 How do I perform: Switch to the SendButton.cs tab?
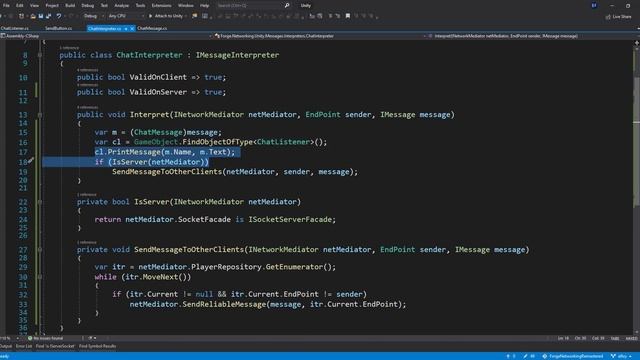coord(58,29)
